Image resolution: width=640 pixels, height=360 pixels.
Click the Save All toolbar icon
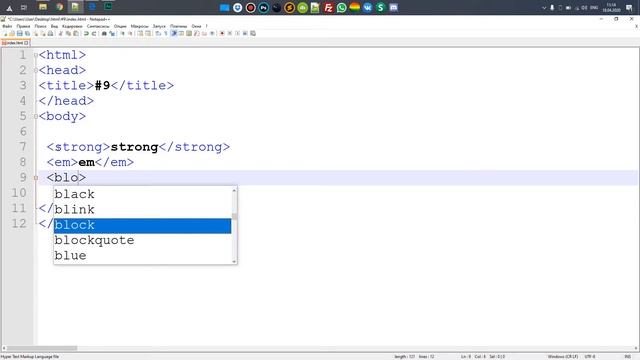pyautogui.click(x=27, y=33)
